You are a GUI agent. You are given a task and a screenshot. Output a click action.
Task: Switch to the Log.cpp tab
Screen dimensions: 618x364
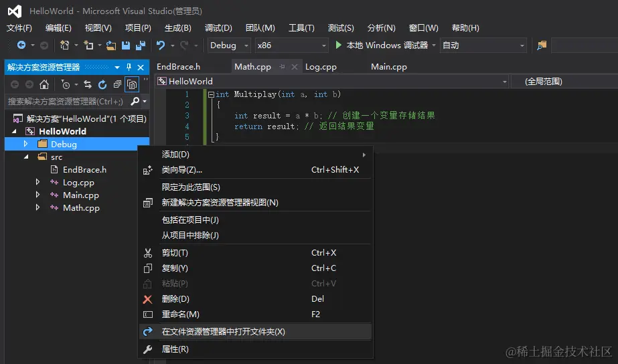321,67
